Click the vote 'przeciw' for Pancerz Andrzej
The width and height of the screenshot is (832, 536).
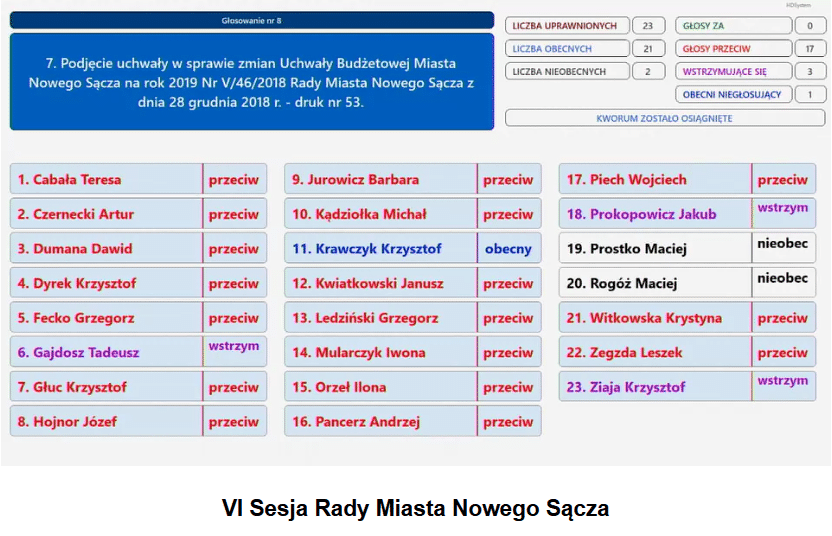509,421
